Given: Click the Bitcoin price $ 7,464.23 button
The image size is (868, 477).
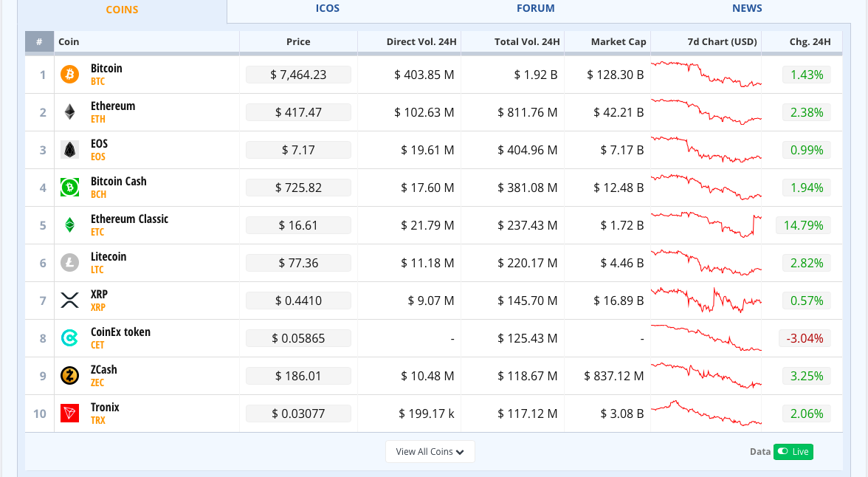Looking at the screenshot, I should pos(298,75).
